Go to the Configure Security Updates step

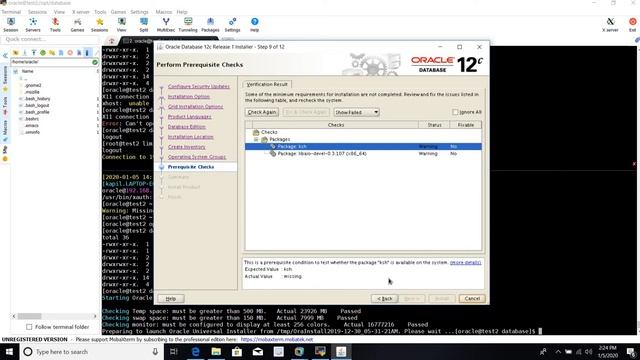(199, 87)
